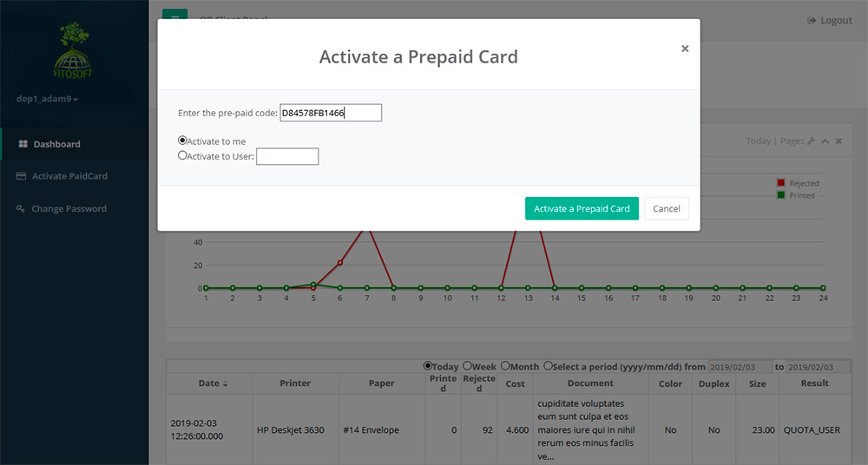Screen dimensions: 868x465
Task: Click the red Rejected legend swatch
Action: coord(781,183)
